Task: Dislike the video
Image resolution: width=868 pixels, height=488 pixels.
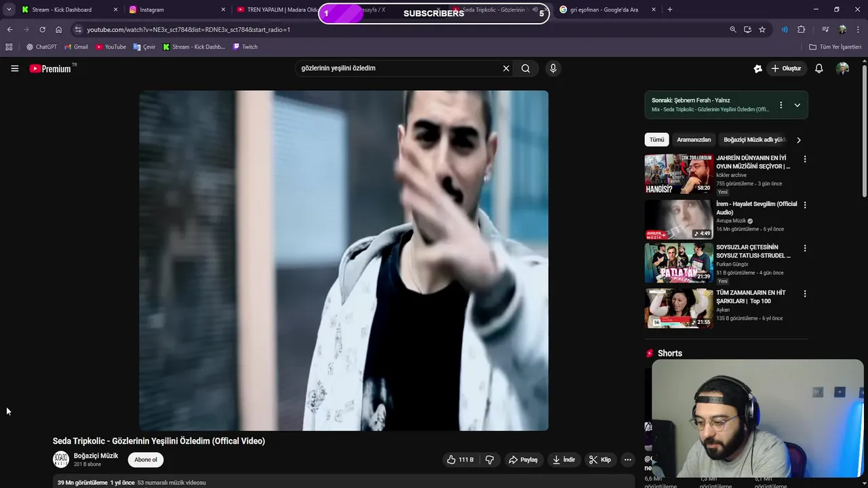Action: click(x=490, y=460)
